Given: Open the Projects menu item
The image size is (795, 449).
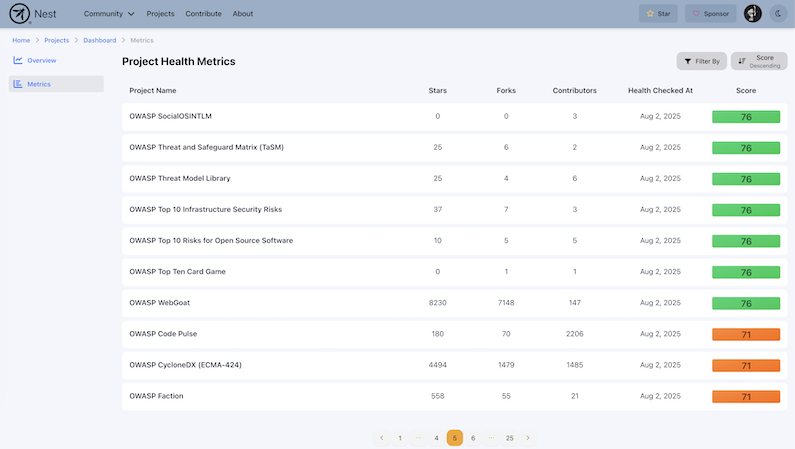Looking at the screenshot, I should [x=160, y=14].
